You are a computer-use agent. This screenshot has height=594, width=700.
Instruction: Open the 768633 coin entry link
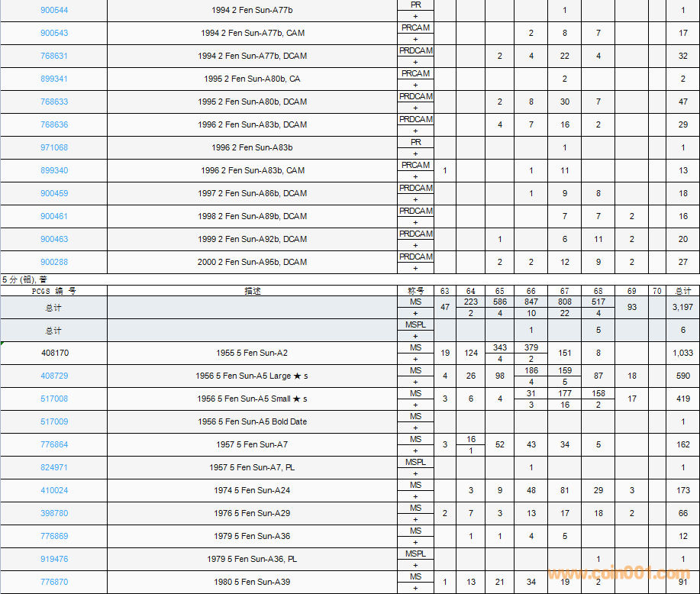[54, 102]
